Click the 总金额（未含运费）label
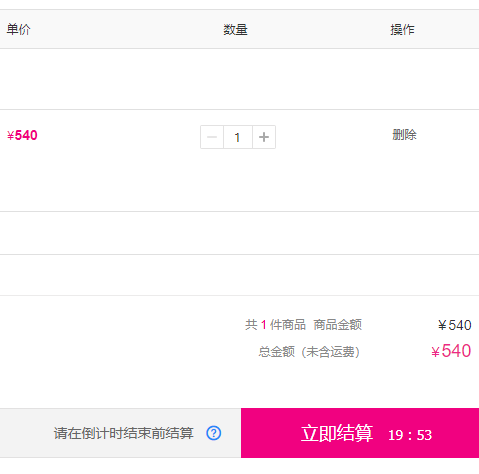This screenshot has height=474, width=479. point(309,352)
